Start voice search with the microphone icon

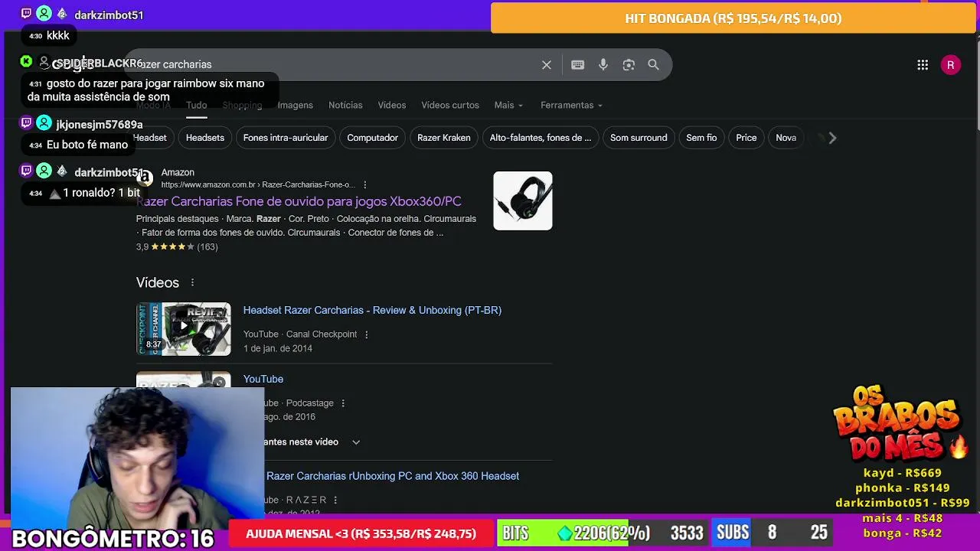click(x=603, y=65)
